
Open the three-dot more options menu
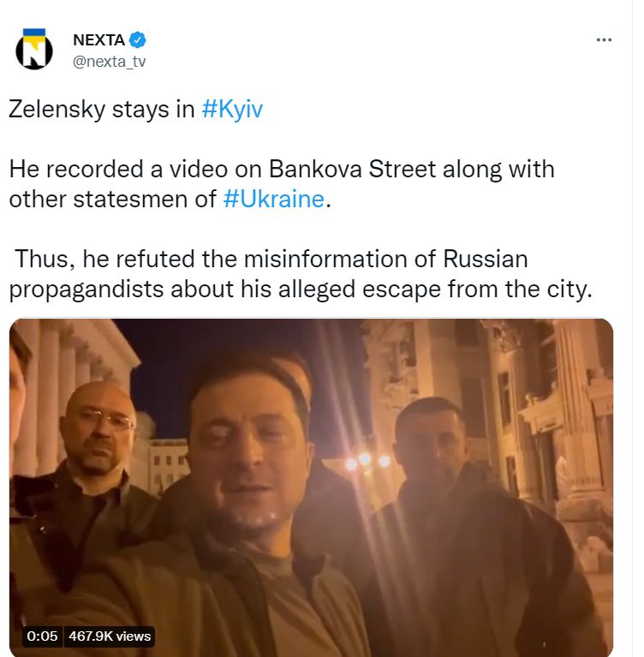tap(604, 39)
